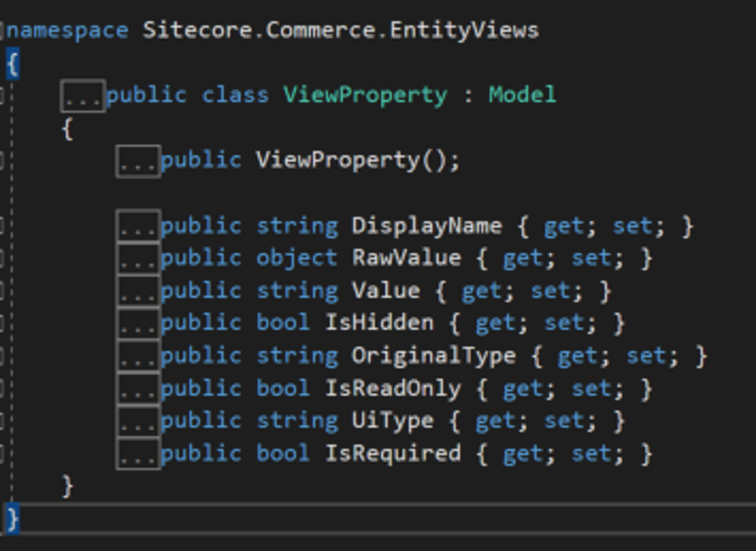Expand collapsed region before ViewProperty() constructor
This screenshot has width=756, height=551.
pyautogui.click(x=139, y=161)
